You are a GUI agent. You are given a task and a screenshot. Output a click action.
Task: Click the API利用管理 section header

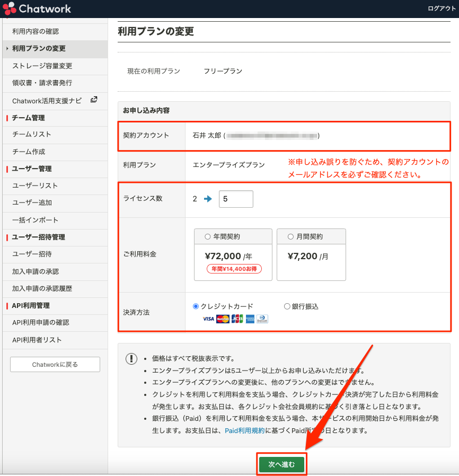pos(31,306)
